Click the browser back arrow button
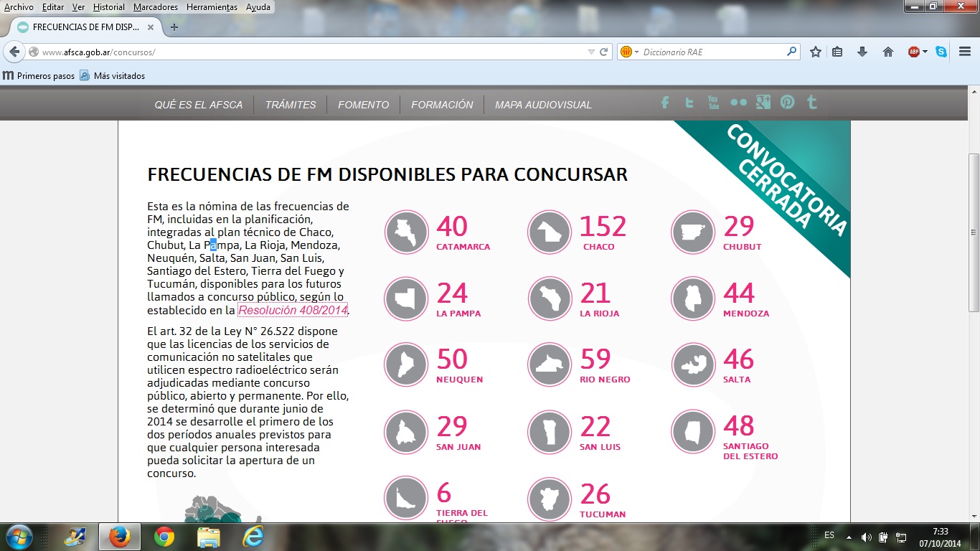This screenshot has width=980, height=551. click(14, 52)
